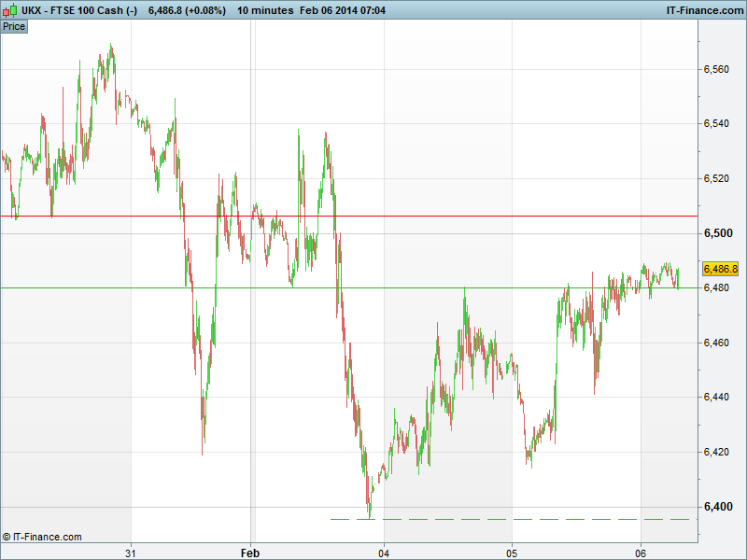Click the © IT-Finance.com copyright text

(x=42, y=537)
